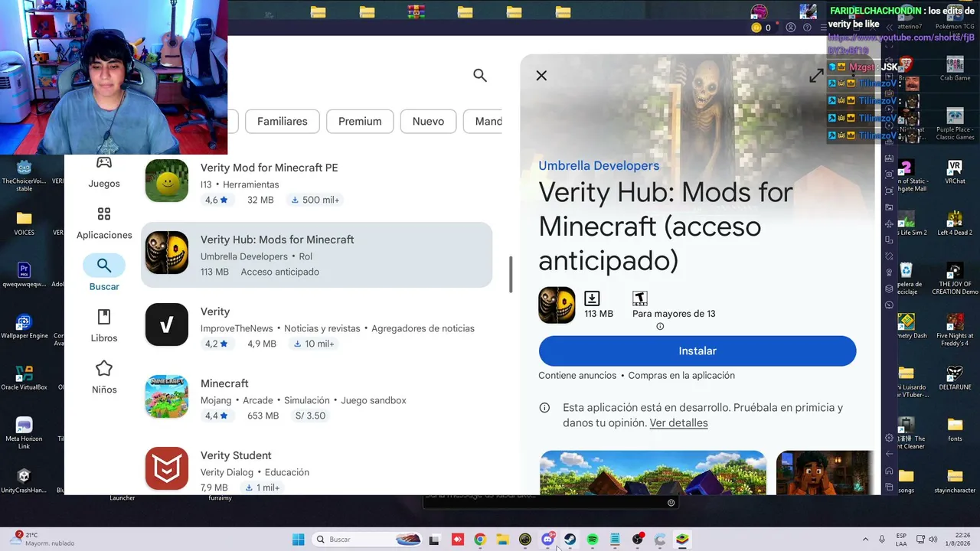Open the fonts folder on desktop
This screenshot has width=980, height=551.
coord(955,429)
